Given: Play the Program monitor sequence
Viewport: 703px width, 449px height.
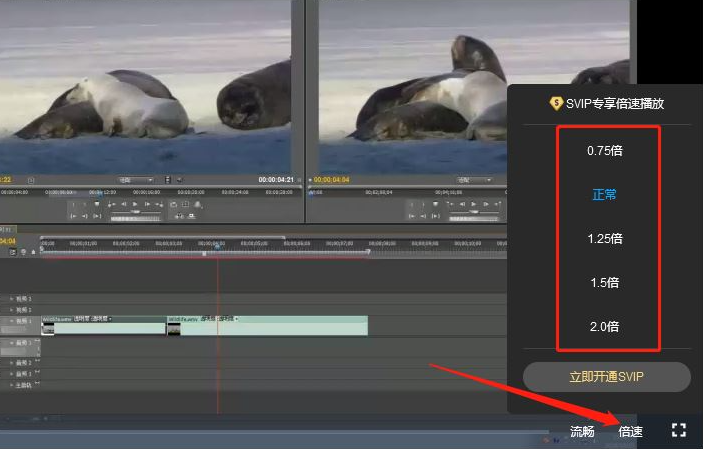Looking at the screenshot, I should coord(473,205).
